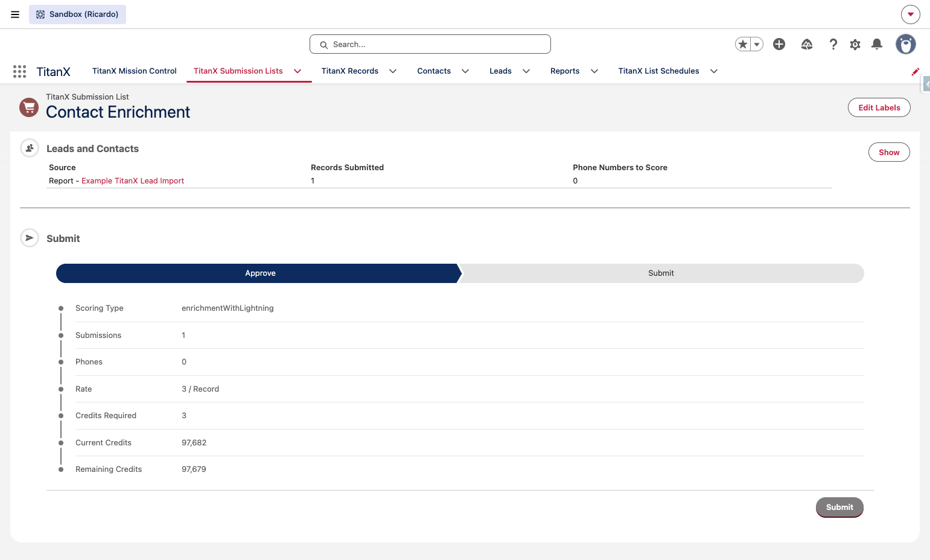Click the Edit Labels button
The width and height of the screenshot is (930, 560).
879,107
